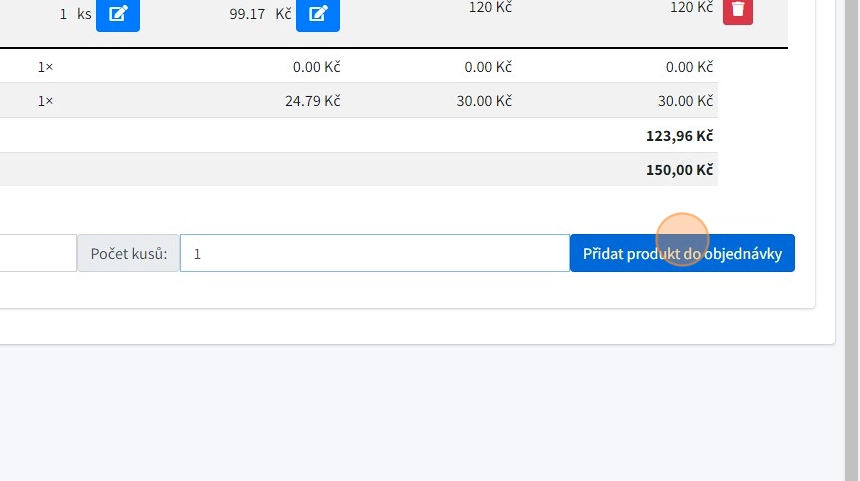This screenshot has width=860, height=481.
Task: Click the 1× quantity in the 0.00 Kč row
Action: 45,67
